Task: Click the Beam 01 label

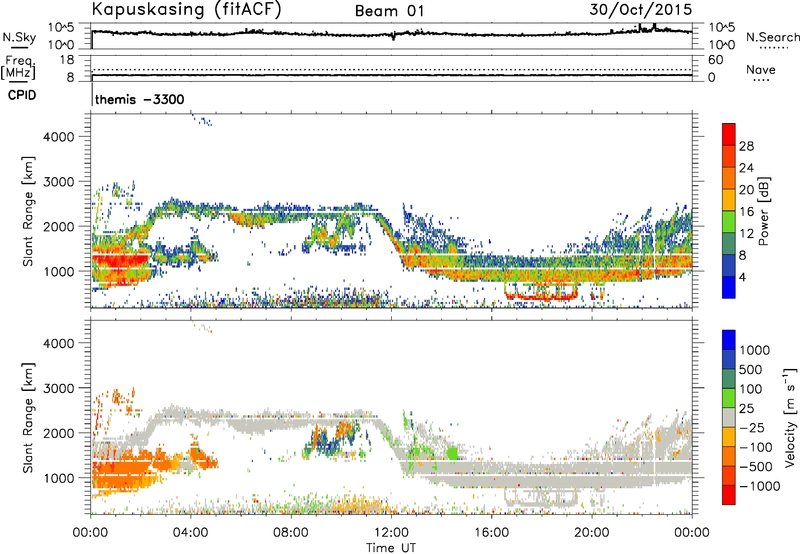Action: click(x=389, y=11)
